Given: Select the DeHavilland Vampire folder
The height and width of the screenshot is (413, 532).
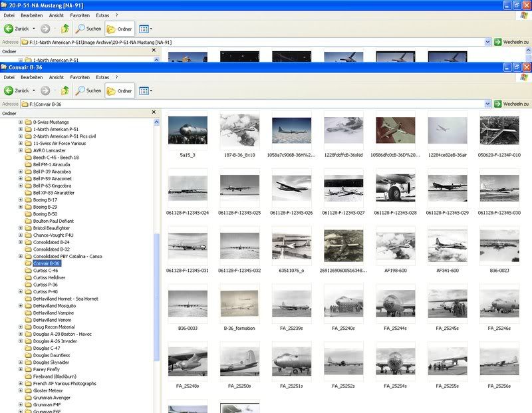Looking at the screenshot, I should point(53,313).
